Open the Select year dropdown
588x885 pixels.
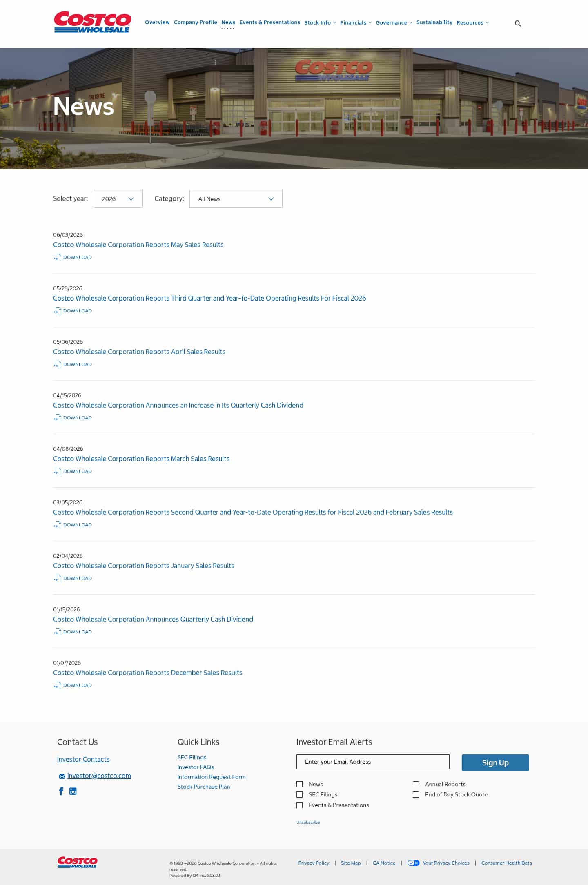118,199
